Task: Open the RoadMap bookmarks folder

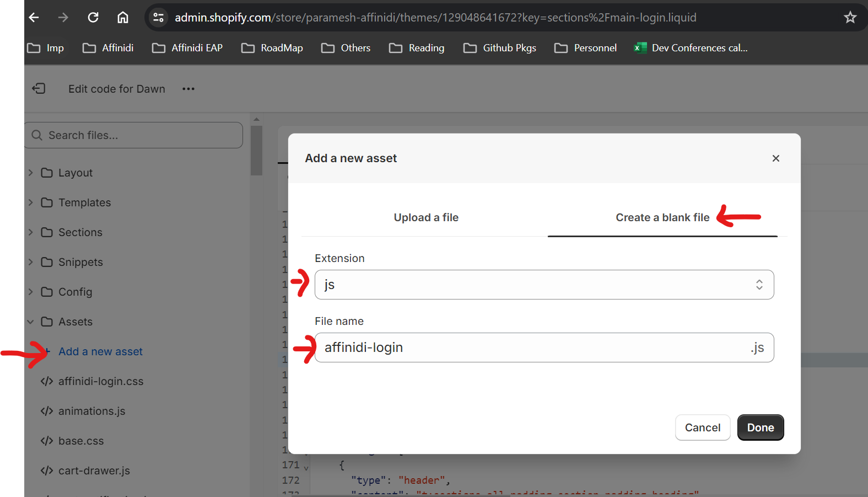Action: 272,48
